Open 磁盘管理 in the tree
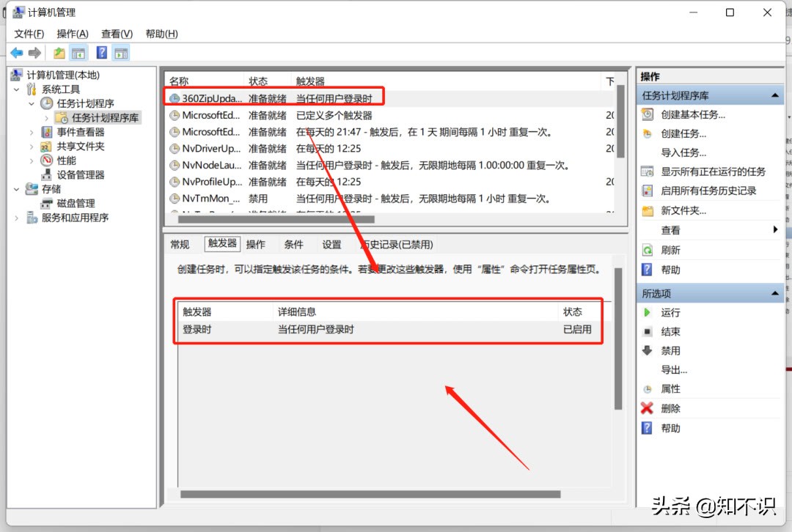792x532 pixels. click(x=76, y=203)
